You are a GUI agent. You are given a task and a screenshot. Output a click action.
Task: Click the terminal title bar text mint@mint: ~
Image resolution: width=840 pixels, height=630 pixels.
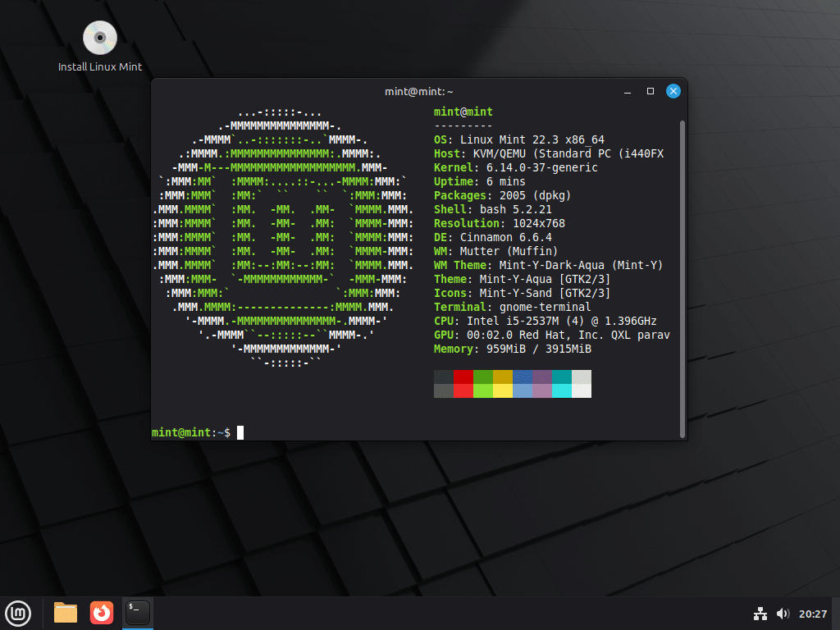point(419,92)
